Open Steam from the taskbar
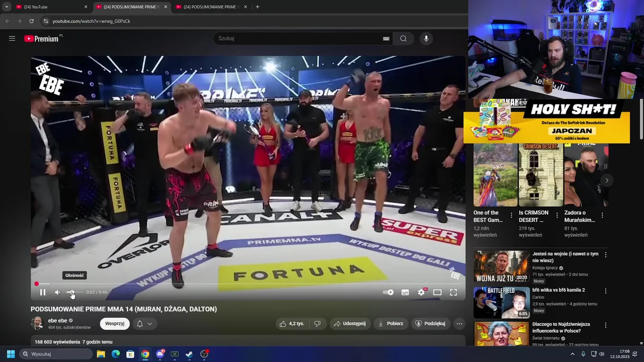 (x=189, y=354)
